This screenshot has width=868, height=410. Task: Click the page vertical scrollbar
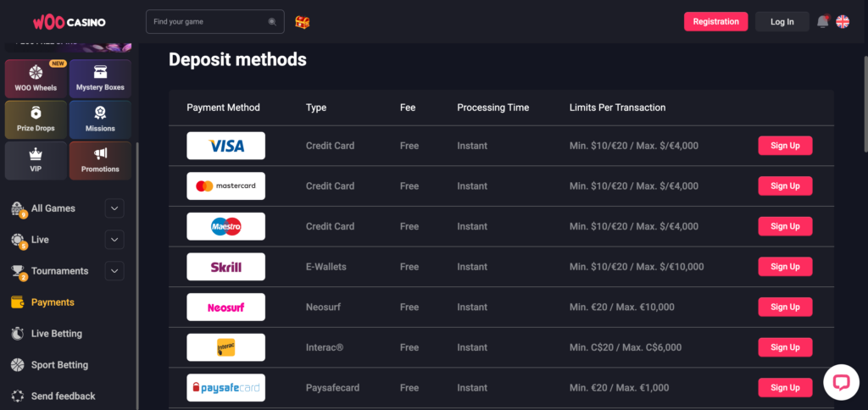tap(865, 104)
